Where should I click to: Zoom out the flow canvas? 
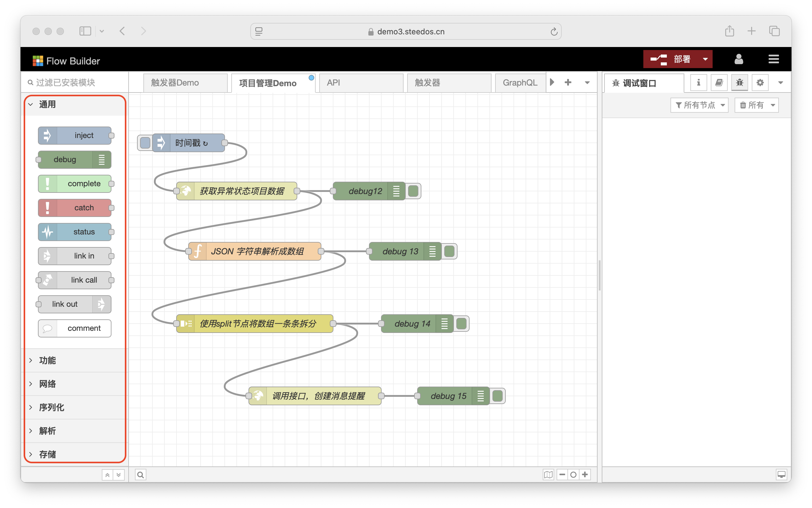[x=562, y=474]
